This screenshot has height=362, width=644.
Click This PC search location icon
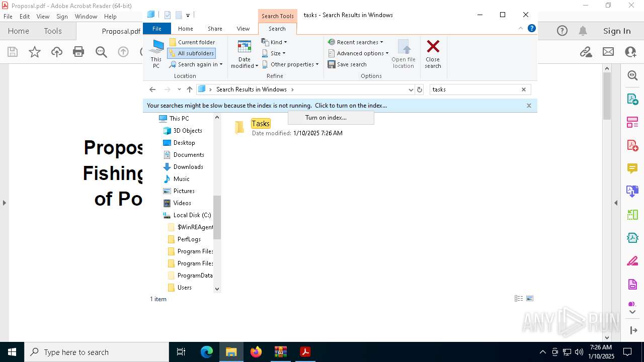pyautogui.click(x=156, y=54)
